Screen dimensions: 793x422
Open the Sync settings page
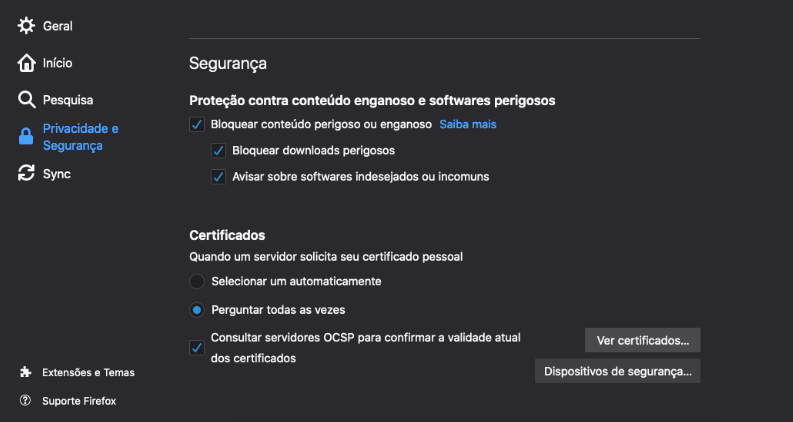[56, 174]
